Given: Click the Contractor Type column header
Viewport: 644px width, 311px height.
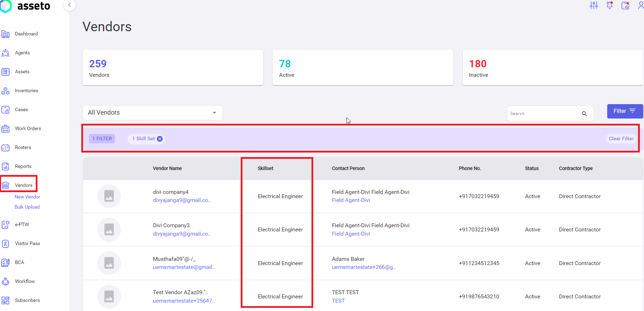Looking at the screenshot, I should [576, 169].
